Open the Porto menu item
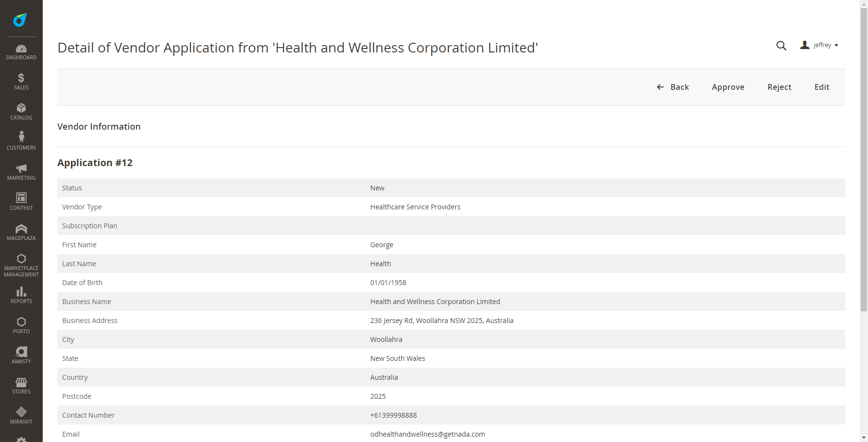The width and height of the screenshot is (868, 442). [21, 325]
